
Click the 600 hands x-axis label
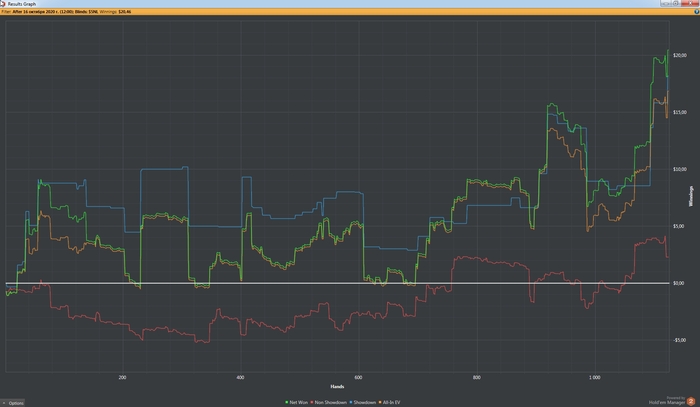click(x=358, y=378)
